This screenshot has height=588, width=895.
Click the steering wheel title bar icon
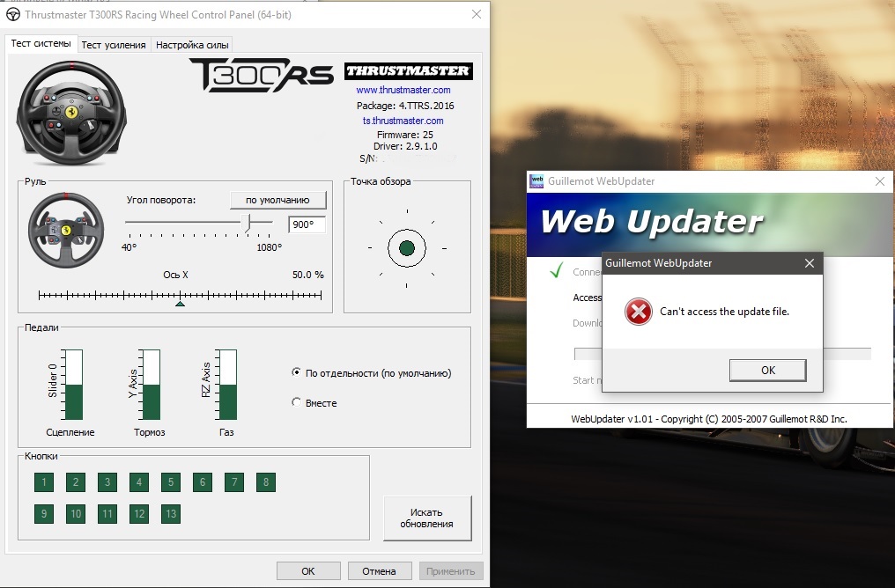13,14
